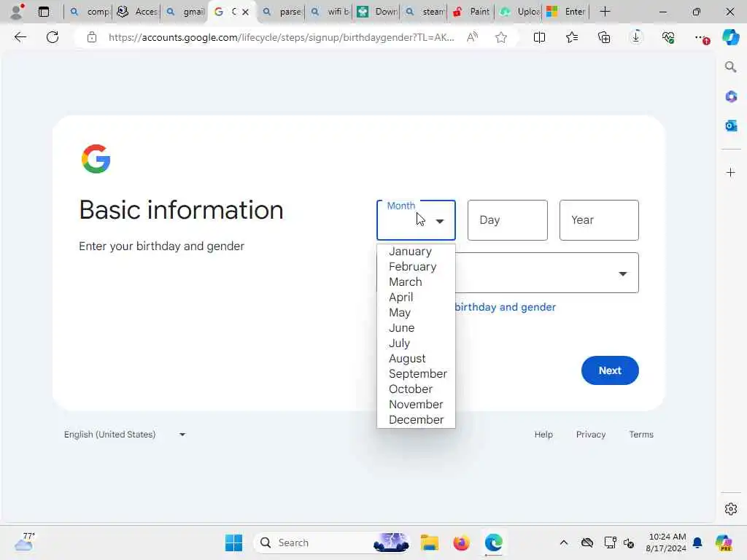
Task: Open sidebar settings gear
Action: click(731, 509)
